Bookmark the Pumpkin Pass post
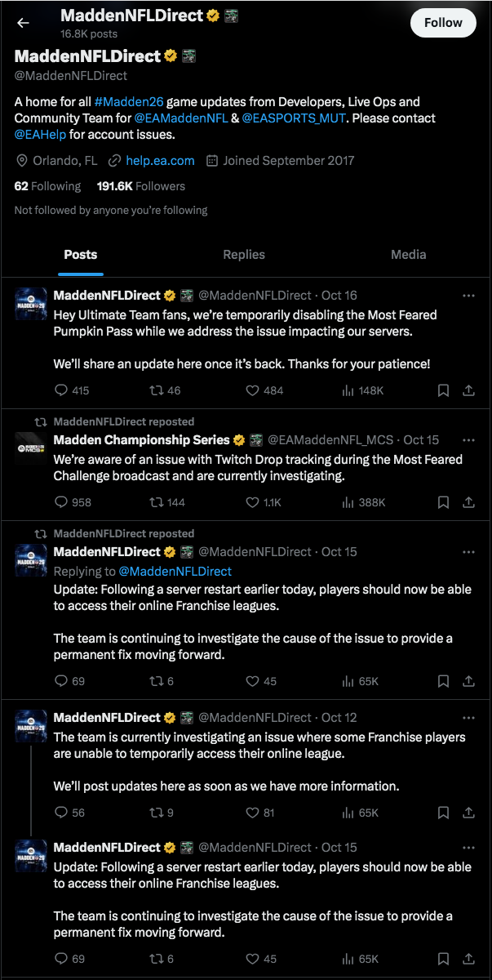Screen dimensions: 492x980 [443, 390]
